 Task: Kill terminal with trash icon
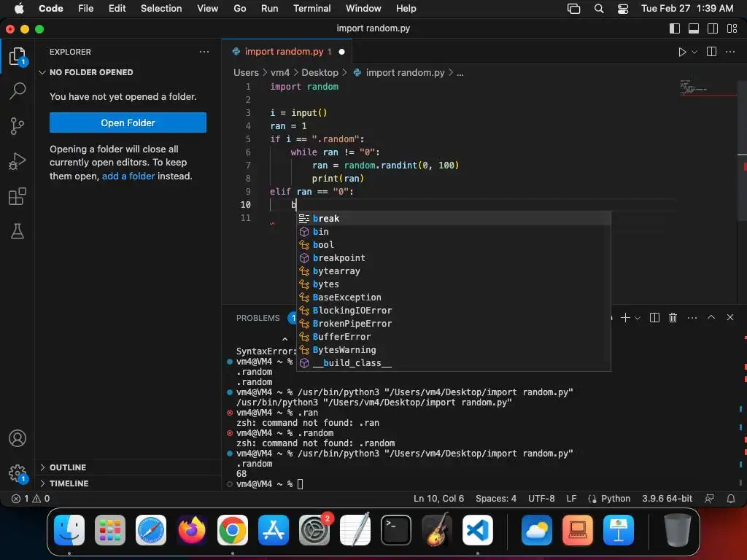pos(673,318)
